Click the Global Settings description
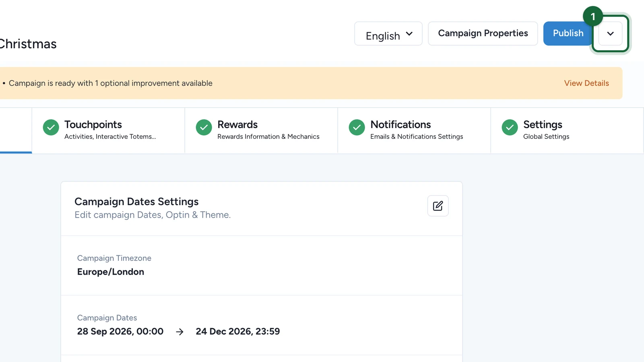Image resolution: width=644 pixels, height=362 pixels. [546, 137]
